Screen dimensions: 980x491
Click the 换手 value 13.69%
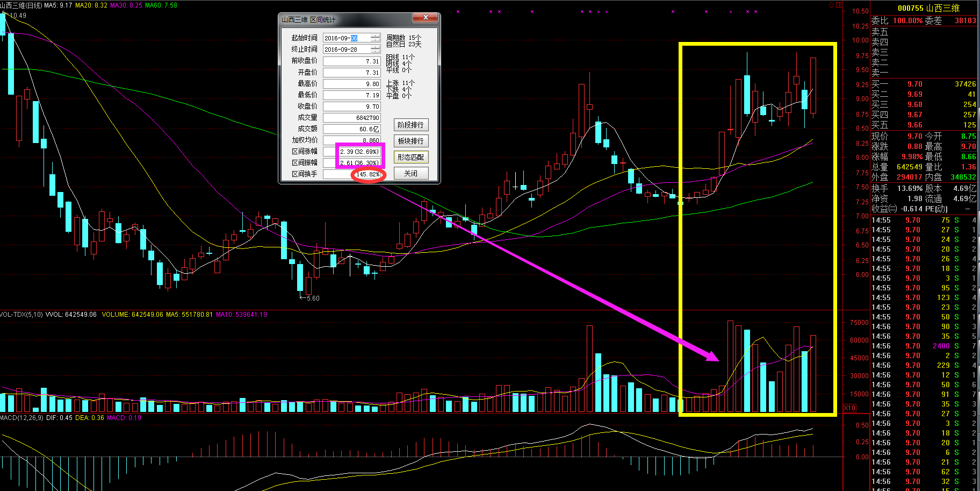910,189
